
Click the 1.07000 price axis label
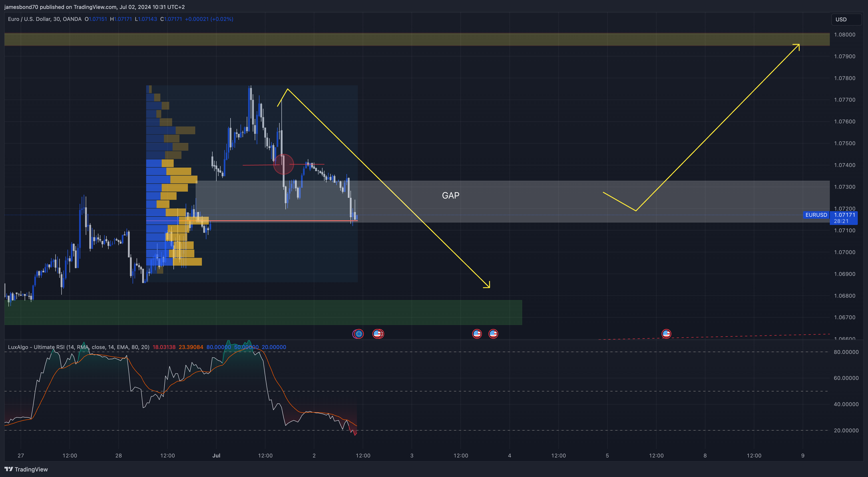pos(844,252)
